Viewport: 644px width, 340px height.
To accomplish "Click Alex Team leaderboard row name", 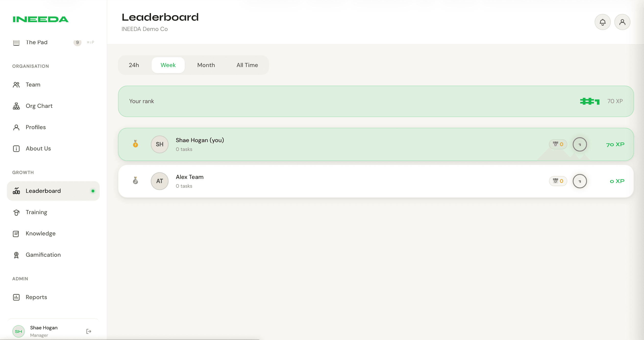I will click(x=189, y=177).
